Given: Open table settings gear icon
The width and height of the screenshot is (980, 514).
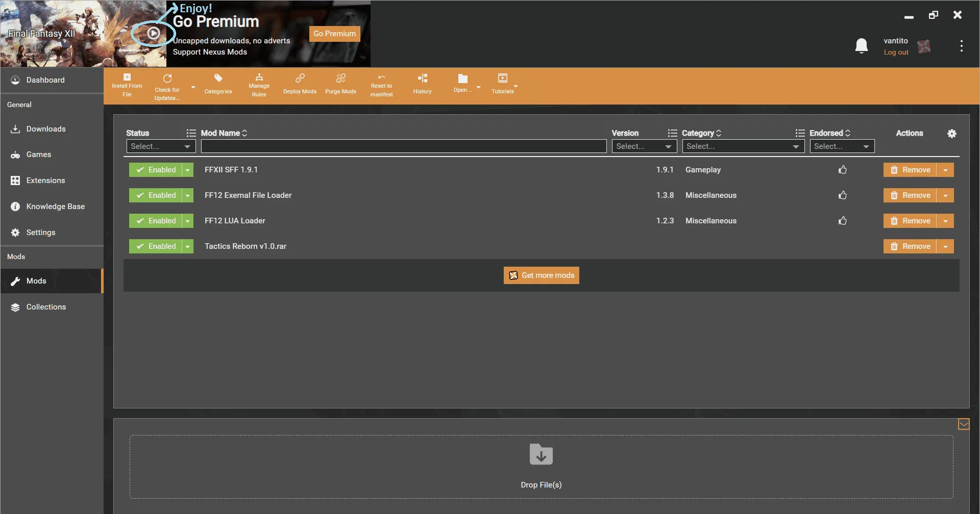Looking at the screenshot, I should [952, 134].
